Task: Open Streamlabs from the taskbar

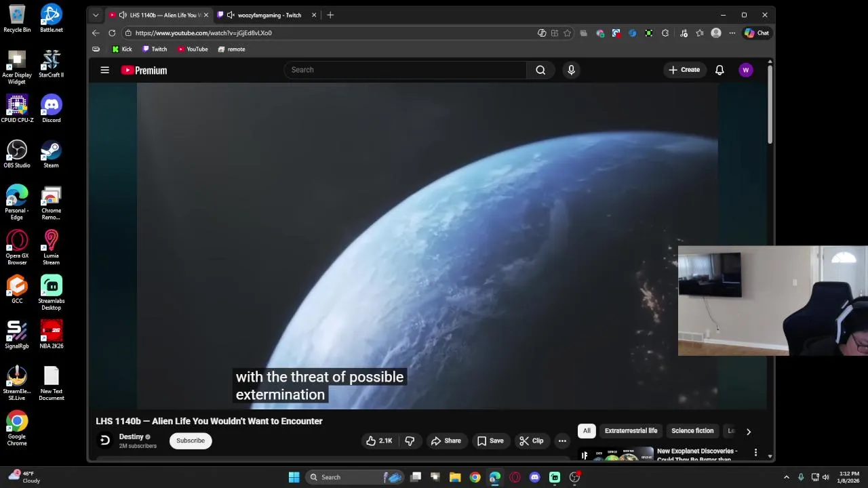Action: click(x=555, y=477)
